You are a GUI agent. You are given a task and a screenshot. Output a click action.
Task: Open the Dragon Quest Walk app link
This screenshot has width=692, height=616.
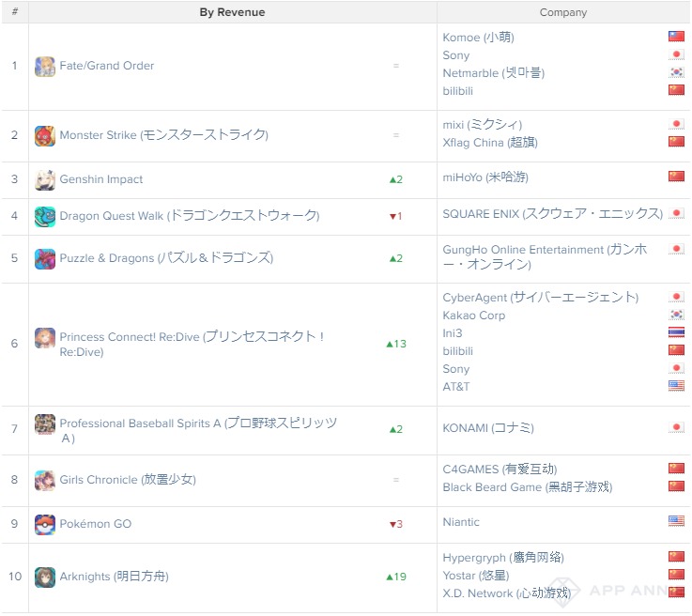pos(190,216)
